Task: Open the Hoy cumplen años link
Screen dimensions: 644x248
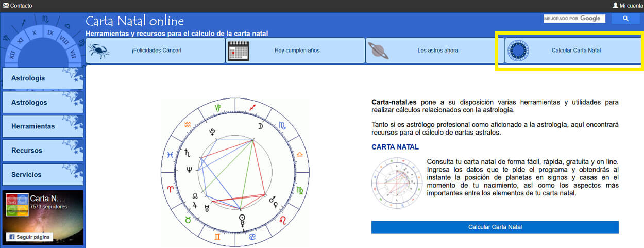Action: [x=297, y=51]
